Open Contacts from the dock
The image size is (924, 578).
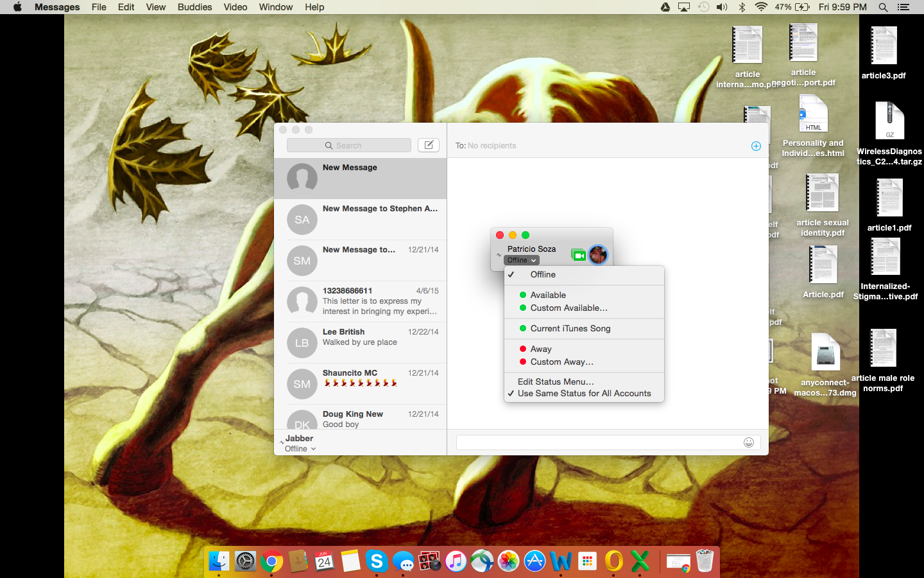coord(298,561)
